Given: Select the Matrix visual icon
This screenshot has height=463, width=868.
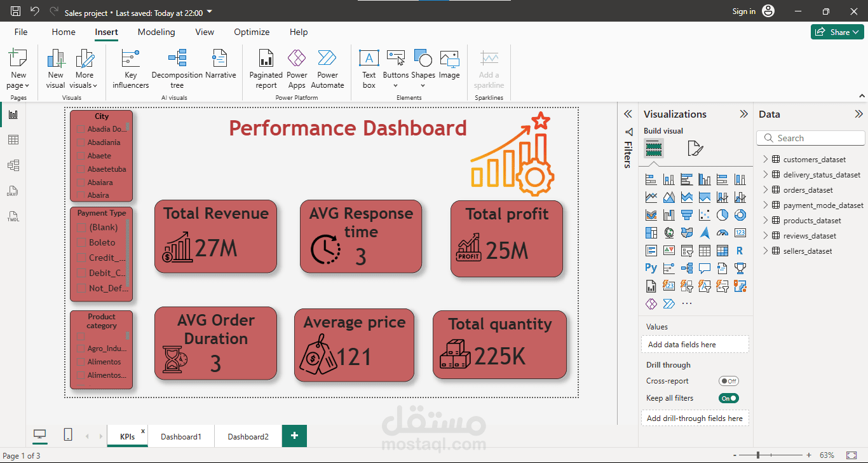Looking at the screenshot, I should (x=722, y=251).
